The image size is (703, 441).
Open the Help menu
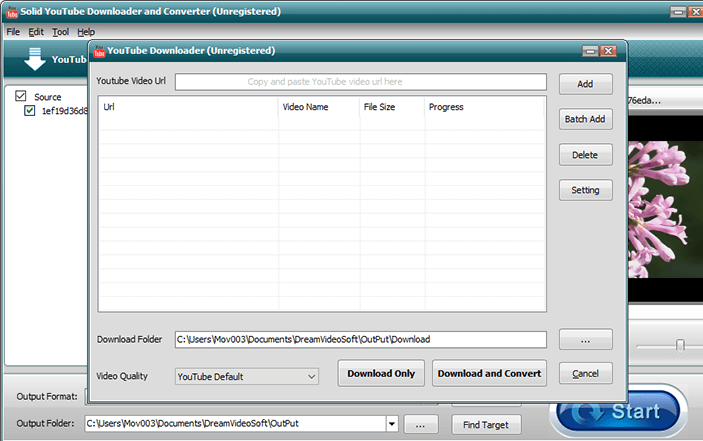click(x=86, y=32)
